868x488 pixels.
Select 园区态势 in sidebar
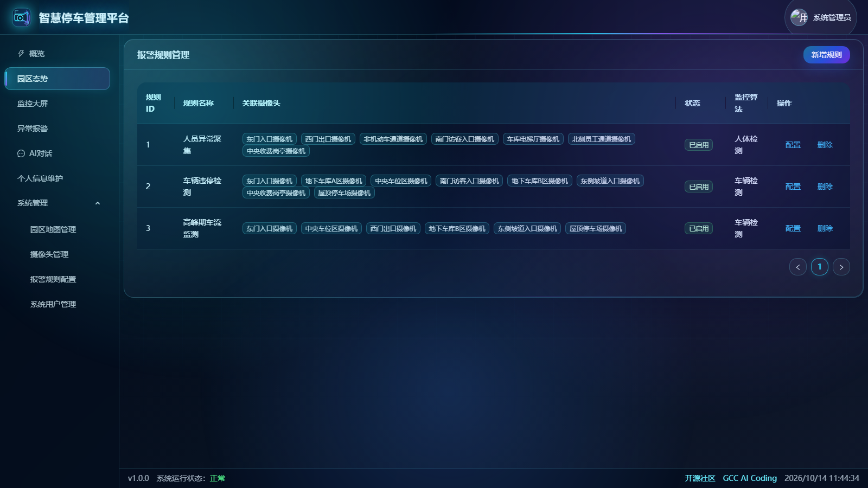(x=57, y=79)
